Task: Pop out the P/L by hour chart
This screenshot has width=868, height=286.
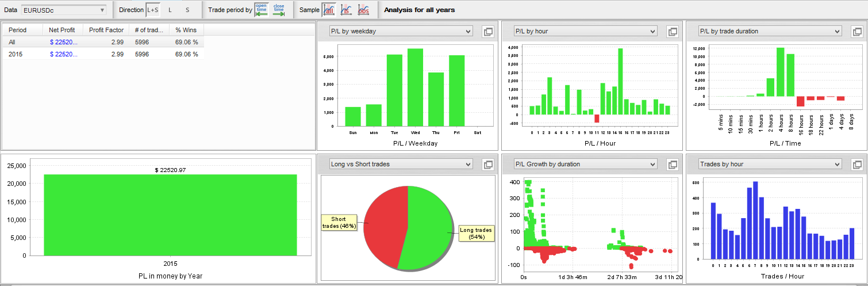Action: [673, 32]
